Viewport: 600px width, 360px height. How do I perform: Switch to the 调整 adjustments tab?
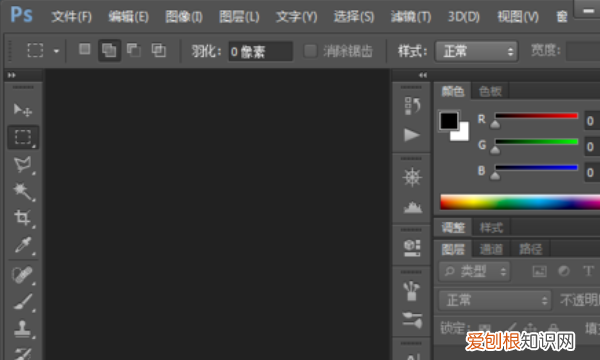[453, 228]
